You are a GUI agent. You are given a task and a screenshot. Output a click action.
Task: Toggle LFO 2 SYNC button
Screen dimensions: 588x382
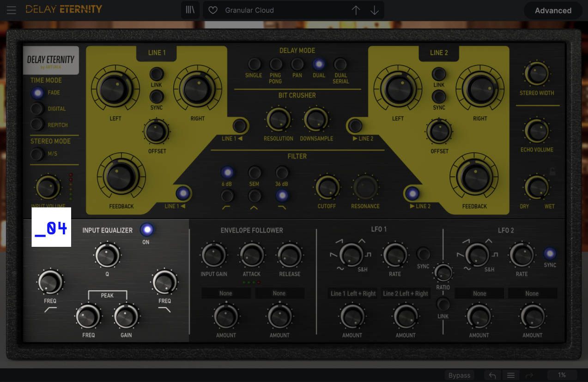coord(550,253)
